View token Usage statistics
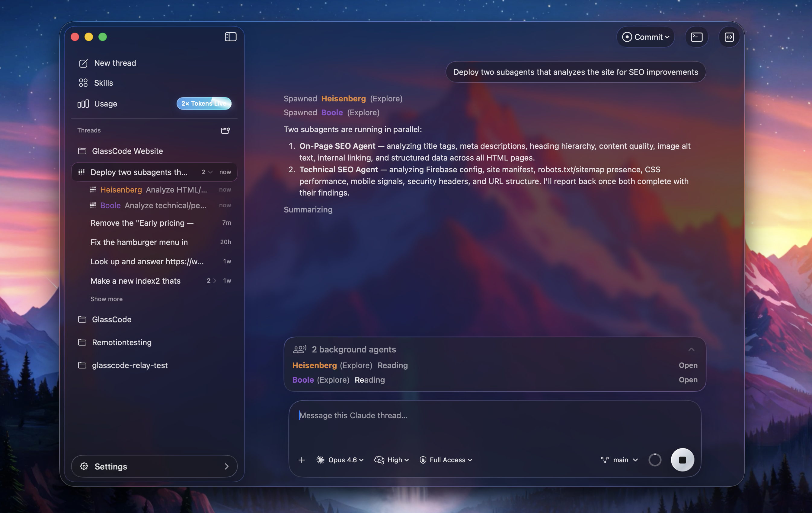 105,104
